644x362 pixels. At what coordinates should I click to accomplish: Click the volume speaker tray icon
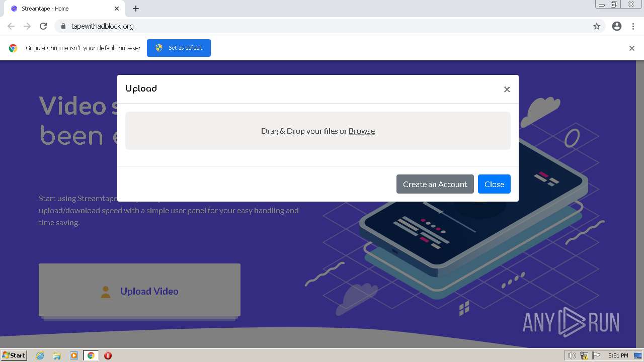click(572, 355)
